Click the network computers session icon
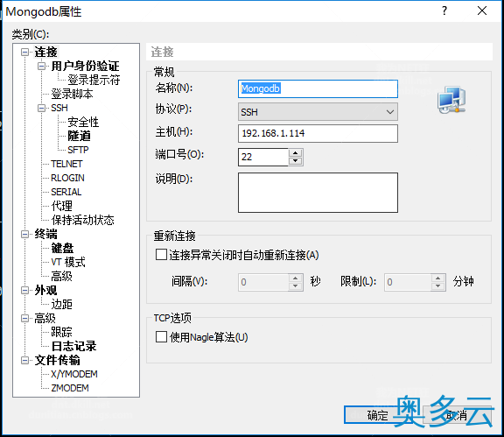Screen dimensions: 504x437 pos(451,100)
